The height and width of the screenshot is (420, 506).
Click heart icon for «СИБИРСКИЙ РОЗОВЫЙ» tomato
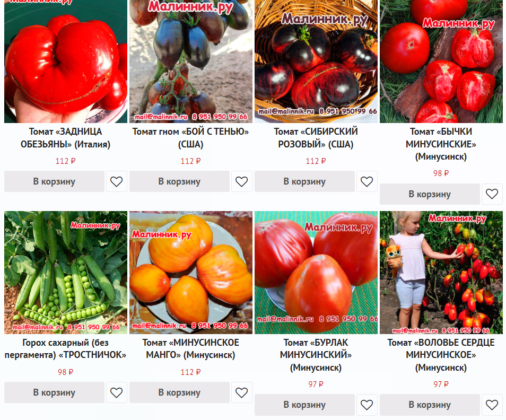tap(367, 181)
